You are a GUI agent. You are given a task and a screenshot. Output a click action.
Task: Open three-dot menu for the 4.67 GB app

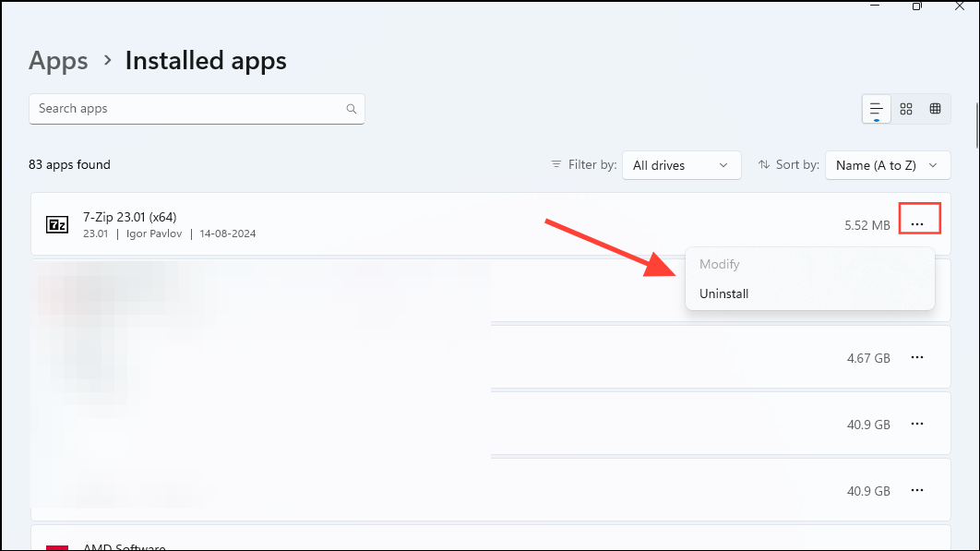point(916,358)
